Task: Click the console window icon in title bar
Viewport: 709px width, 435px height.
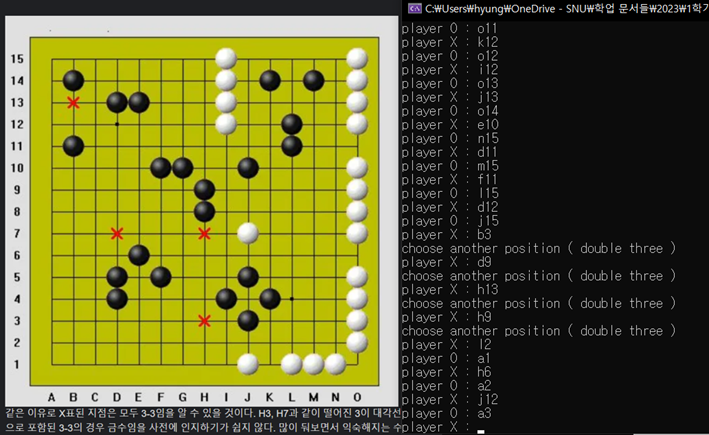Action: click(x=413, y=8)
